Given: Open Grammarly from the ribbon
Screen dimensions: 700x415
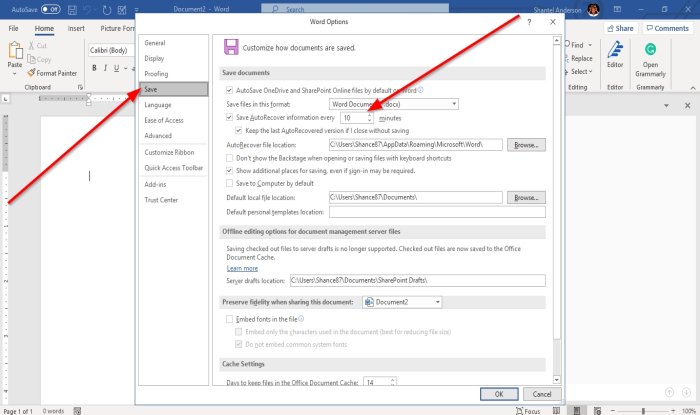Looking at the screenshot, I should click(650, 60).
